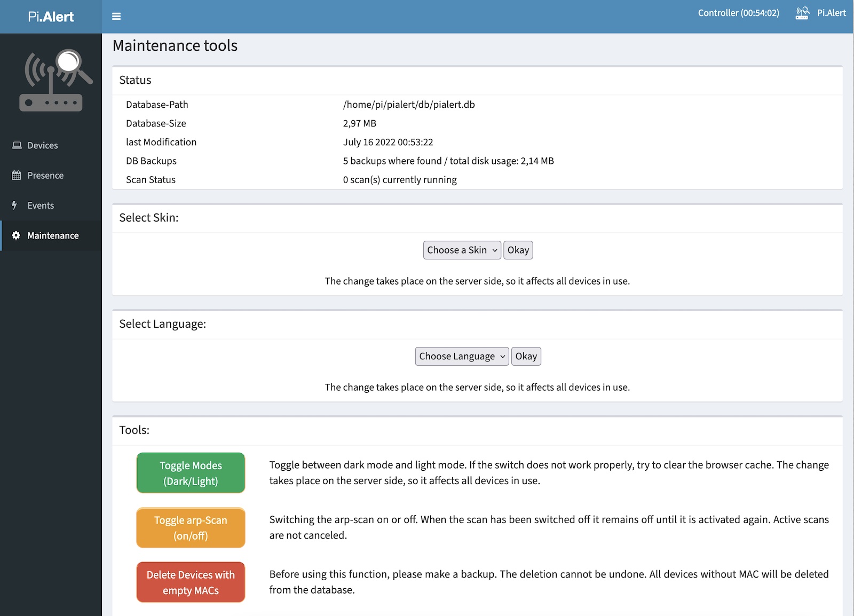Click the calendar icon beside Presence

tap(17, 176)
